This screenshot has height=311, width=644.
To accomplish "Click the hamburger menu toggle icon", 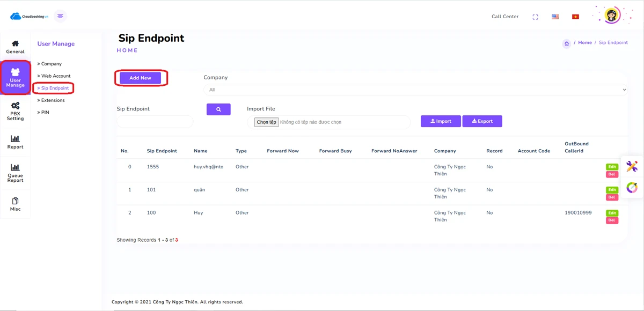I will 60,16.
